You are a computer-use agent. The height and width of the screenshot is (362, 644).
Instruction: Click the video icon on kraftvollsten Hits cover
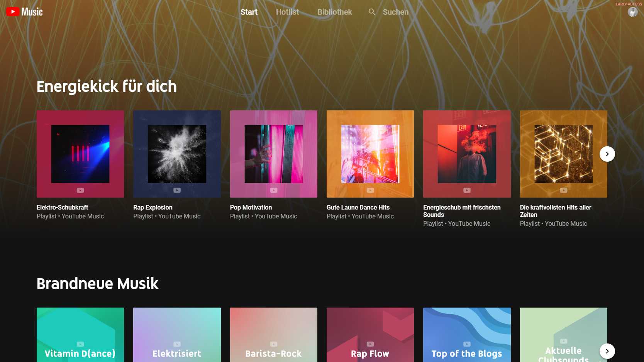click(564, 190)
